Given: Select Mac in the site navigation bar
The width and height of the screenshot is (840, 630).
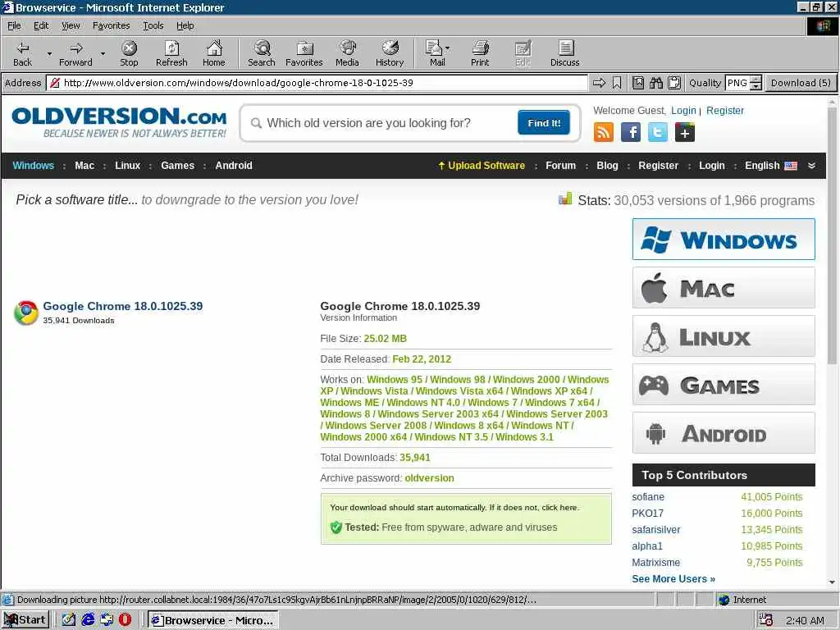Looking at the screenshot, I should 84,166.
